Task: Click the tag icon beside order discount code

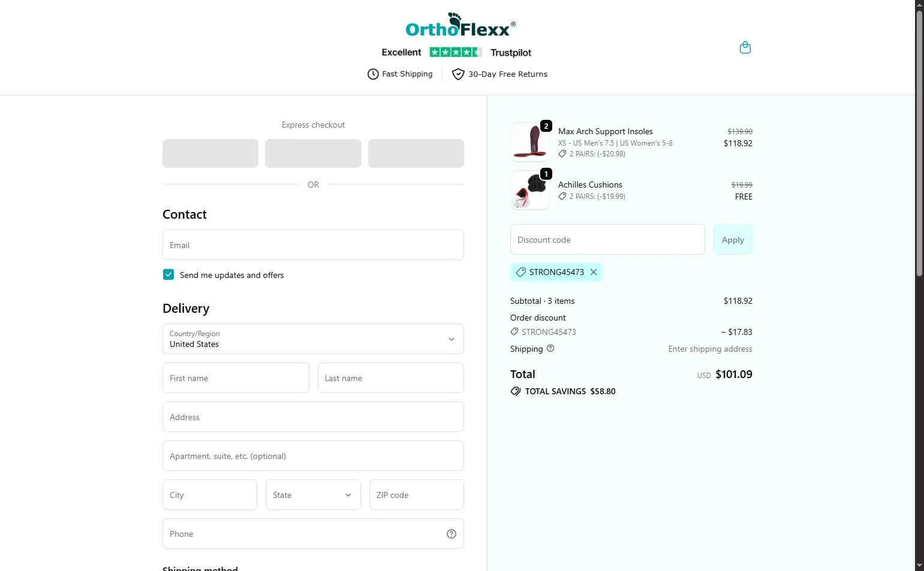Action: pyautogui.click(x=514, y=332)
